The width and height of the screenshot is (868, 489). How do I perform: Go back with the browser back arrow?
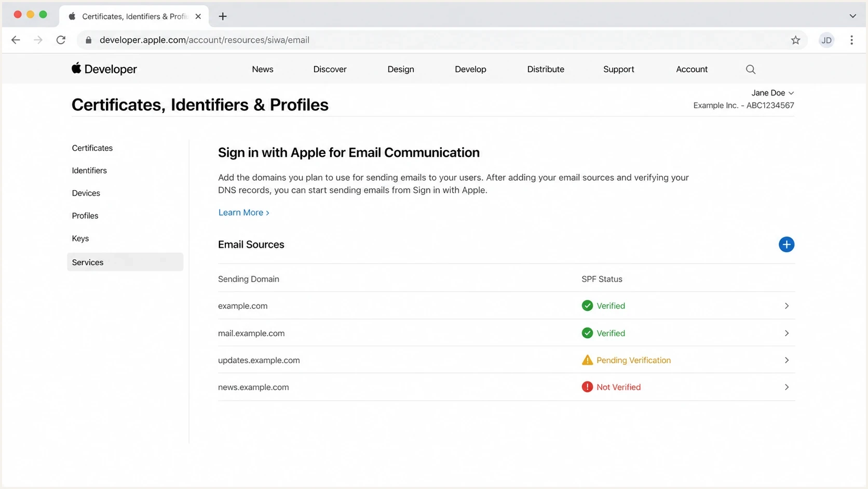pos(16,40)
